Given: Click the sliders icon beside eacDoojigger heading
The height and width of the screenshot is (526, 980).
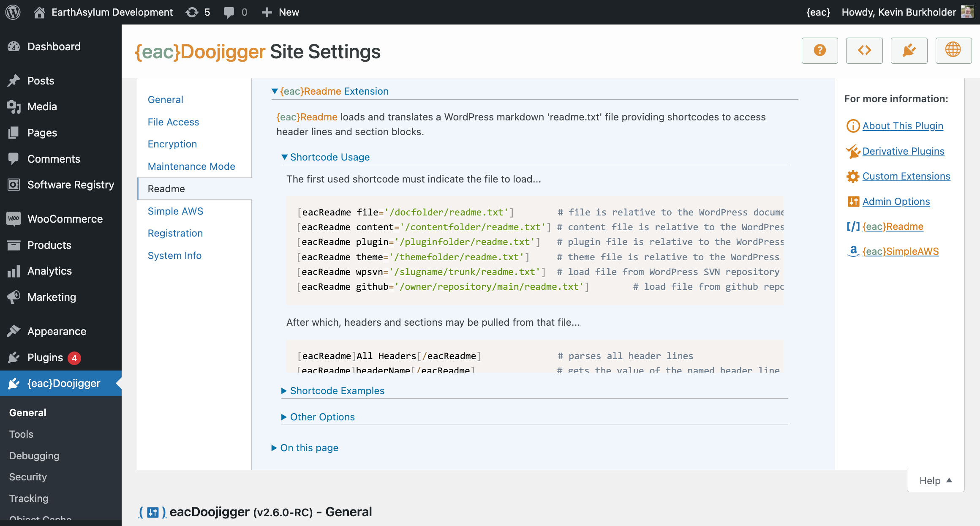Looking at the screenshot, I should [152, 512].
